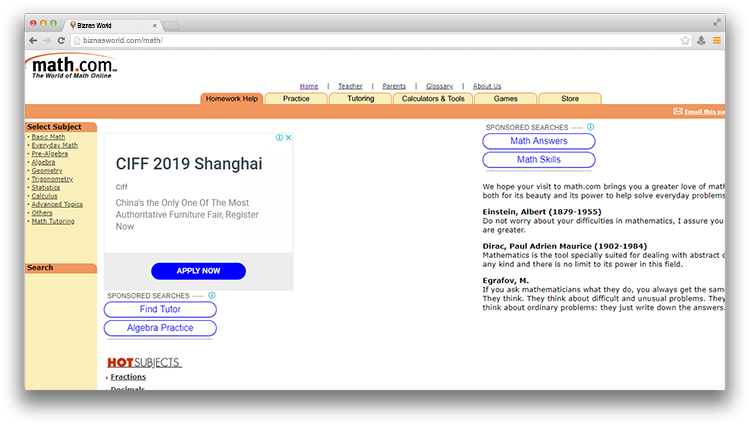Image resolution: width=750 pixels, height=425 pixels.
Task: Open the Glossary link
Action: tap(439, 86)
